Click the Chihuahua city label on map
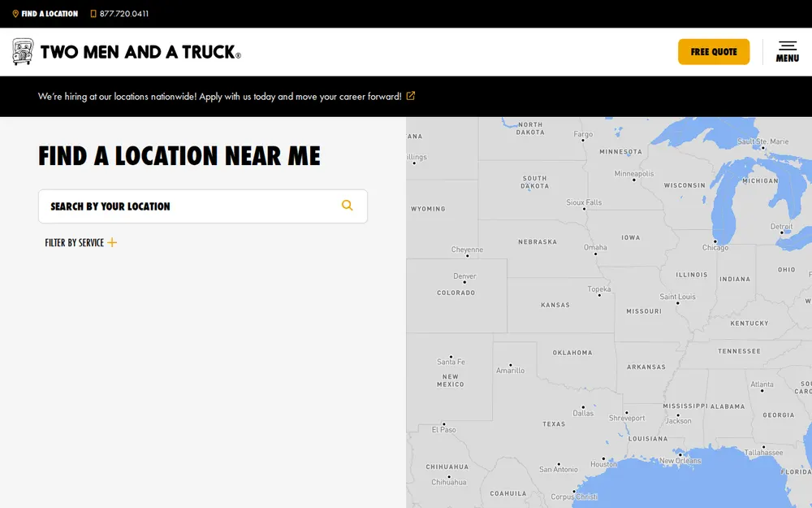The width and height of the screenshot is (812, 508). point(449,482)
